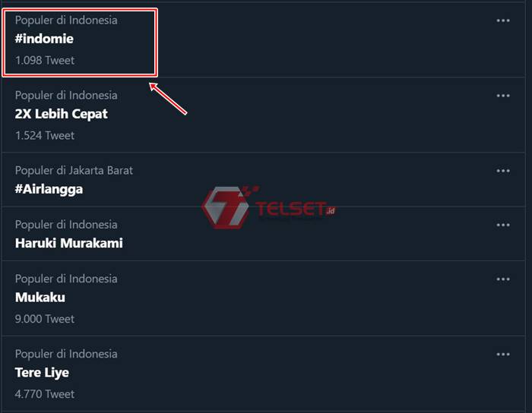Click three-dot menu beside #Airlangga
This screenshot has width=532, height=413.
point(503,171)
